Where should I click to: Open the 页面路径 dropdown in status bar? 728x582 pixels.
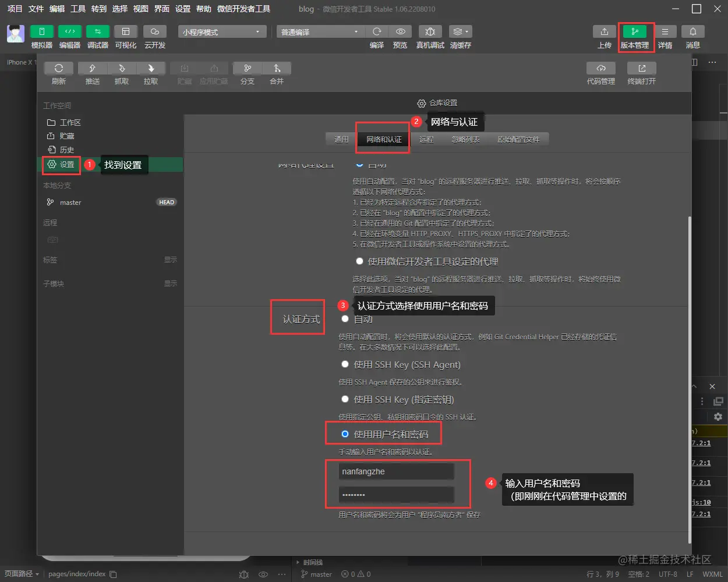(x=22, y=574)
